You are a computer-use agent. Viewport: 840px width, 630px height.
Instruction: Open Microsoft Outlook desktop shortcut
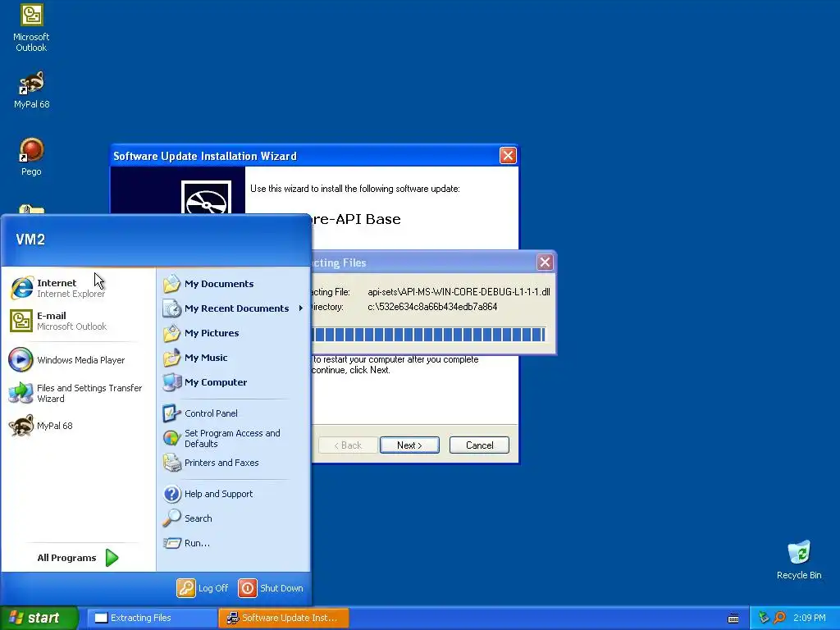coord(31,28)
